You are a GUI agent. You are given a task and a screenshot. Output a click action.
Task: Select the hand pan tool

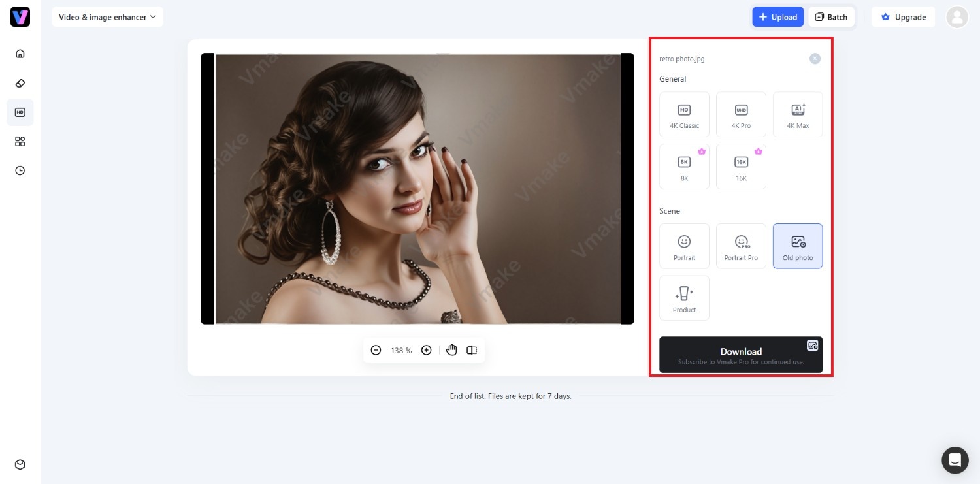[451, 350]
